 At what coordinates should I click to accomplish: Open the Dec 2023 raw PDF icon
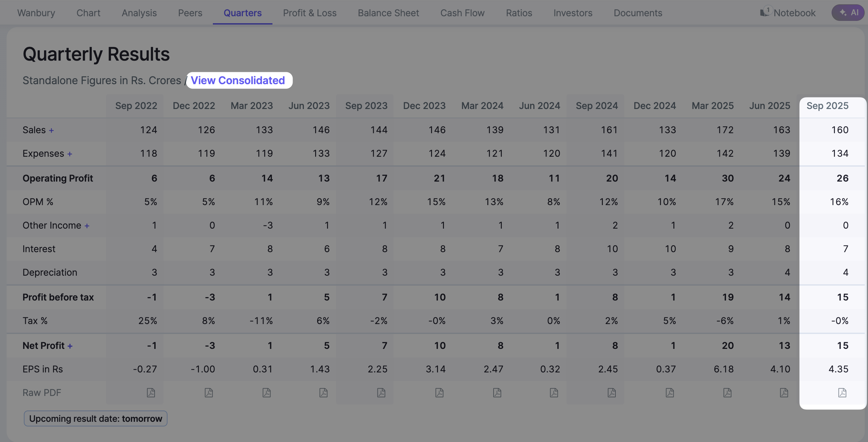tap(439, 392)
